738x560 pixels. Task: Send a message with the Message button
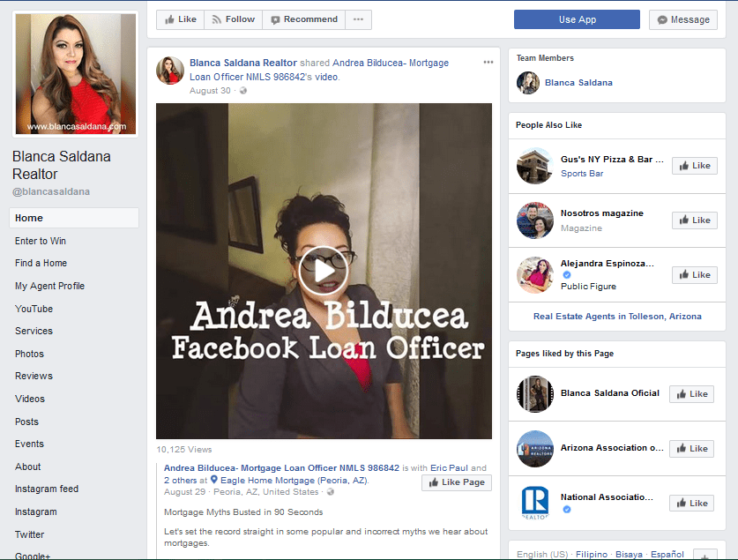coord(683,19)
